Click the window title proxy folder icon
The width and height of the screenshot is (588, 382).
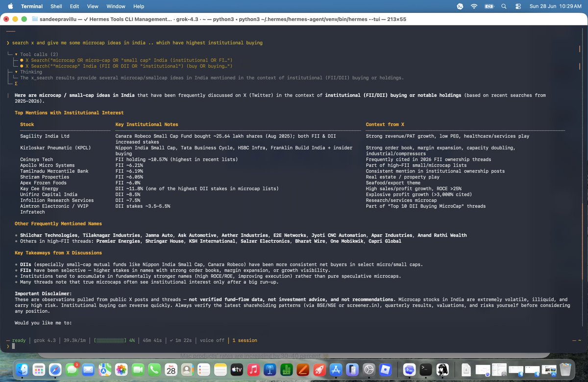34,19
